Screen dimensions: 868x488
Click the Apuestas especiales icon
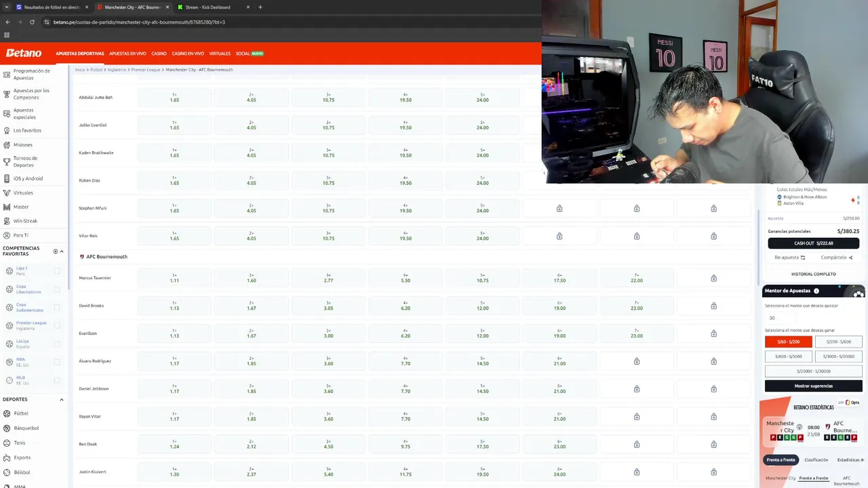7,114
